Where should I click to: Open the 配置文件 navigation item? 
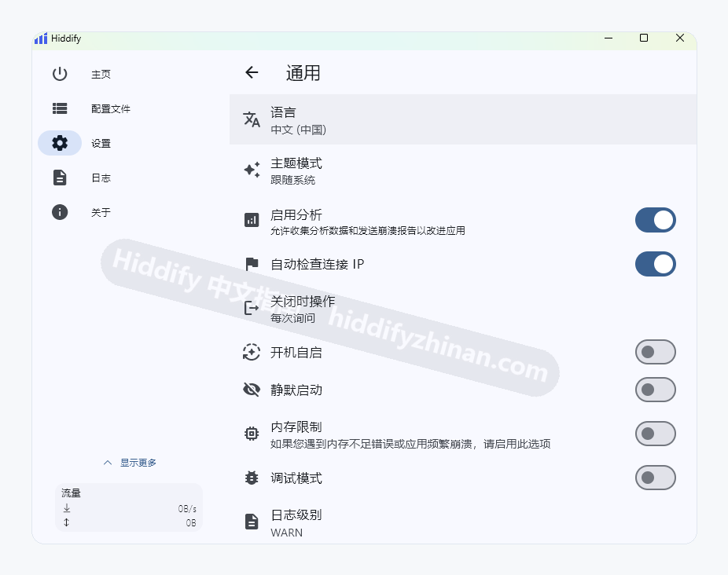pyautogui.click(x=111, y=108)
